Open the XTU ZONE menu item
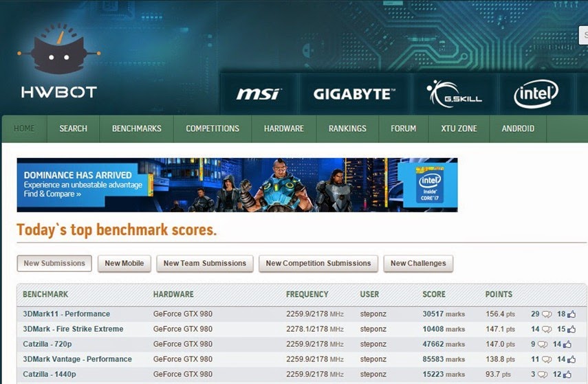 [459, 128]
